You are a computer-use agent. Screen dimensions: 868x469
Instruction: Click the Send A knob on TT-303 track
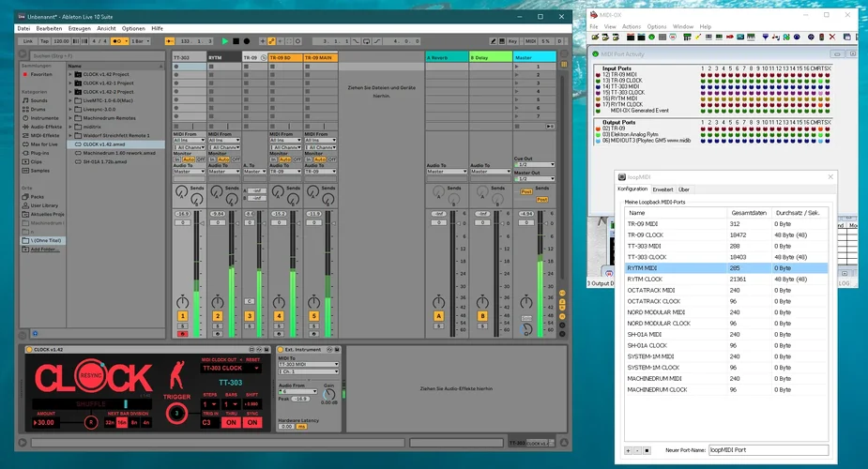pyautogui.click(x=181, y=192)
